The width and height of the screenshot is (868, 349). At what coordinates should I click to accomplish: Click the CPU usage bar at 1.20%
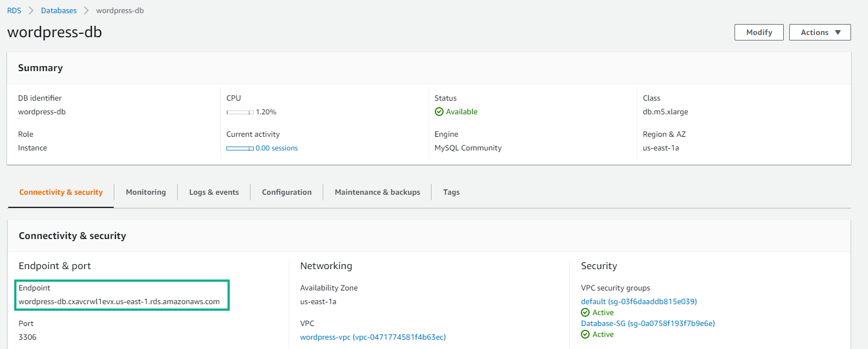click(240, 112)
